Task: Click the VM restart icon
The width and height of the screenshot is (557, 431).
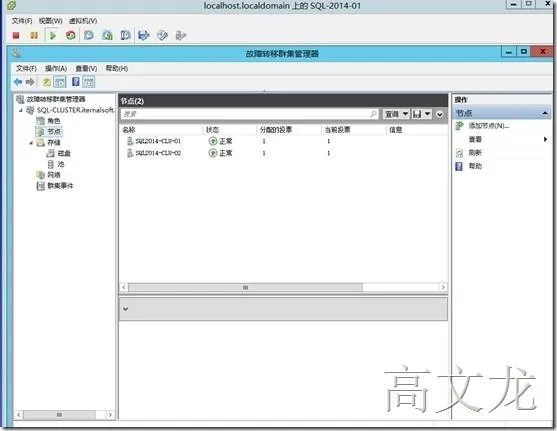Action: coord(71,35)
